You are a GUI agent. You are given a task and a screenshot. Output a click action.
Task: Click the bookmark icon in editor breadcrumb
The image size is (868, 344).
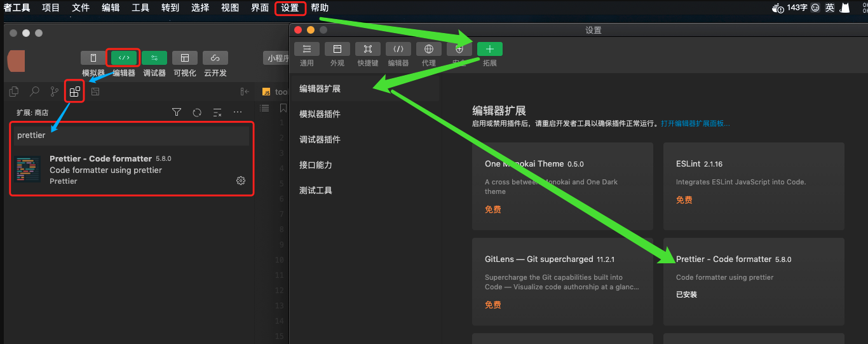click(x=283, y=107)
